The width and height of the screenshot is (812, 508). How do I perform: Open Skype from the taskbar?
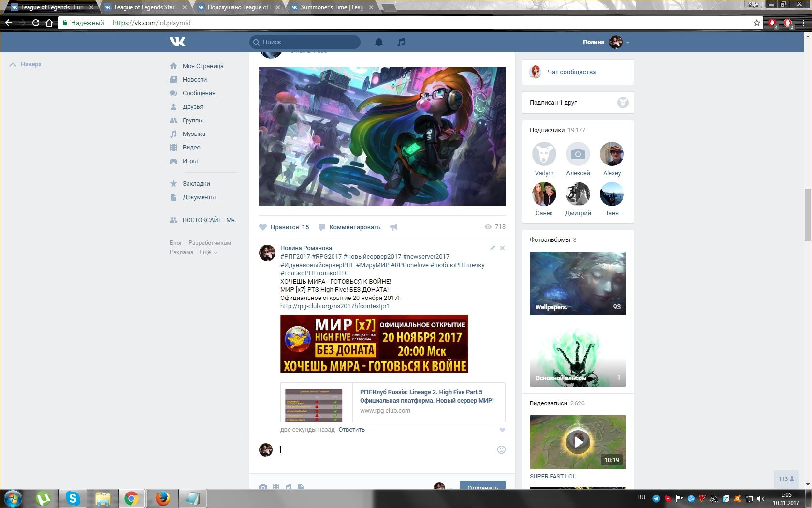coord(73,498)
